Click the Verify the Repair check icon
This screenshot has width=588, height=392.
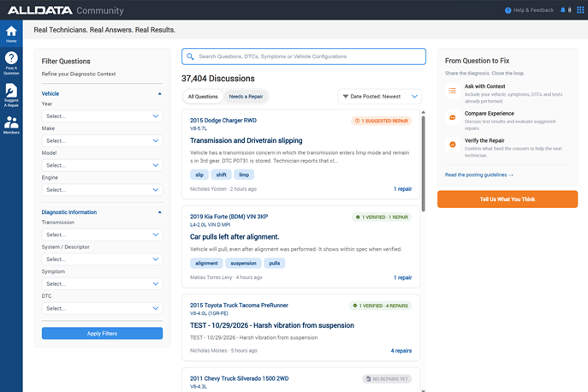[x=453, y=145]
